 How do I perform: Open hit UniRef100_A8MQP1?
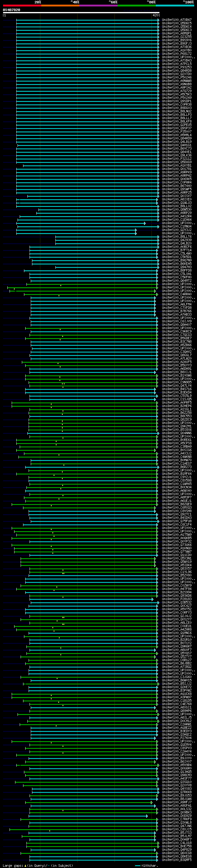click(177, 33)
